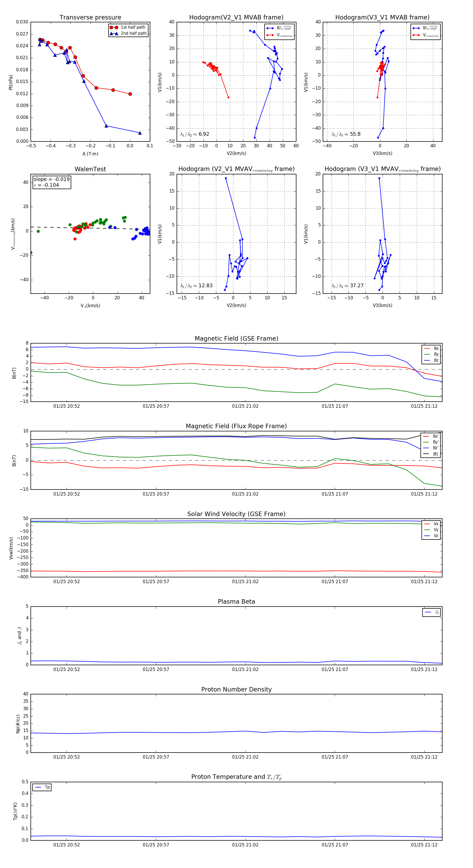Click the 'Magnetic Field (GSE Frame)' title

[x=236, y=339]
